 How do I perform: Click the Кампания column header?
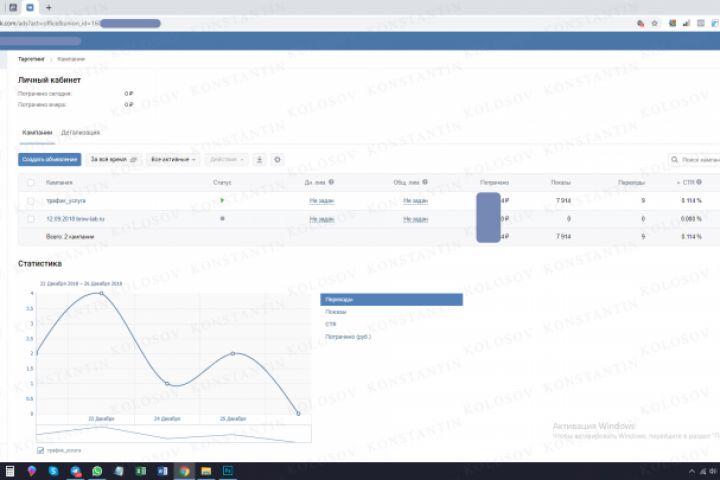point(59,182)
